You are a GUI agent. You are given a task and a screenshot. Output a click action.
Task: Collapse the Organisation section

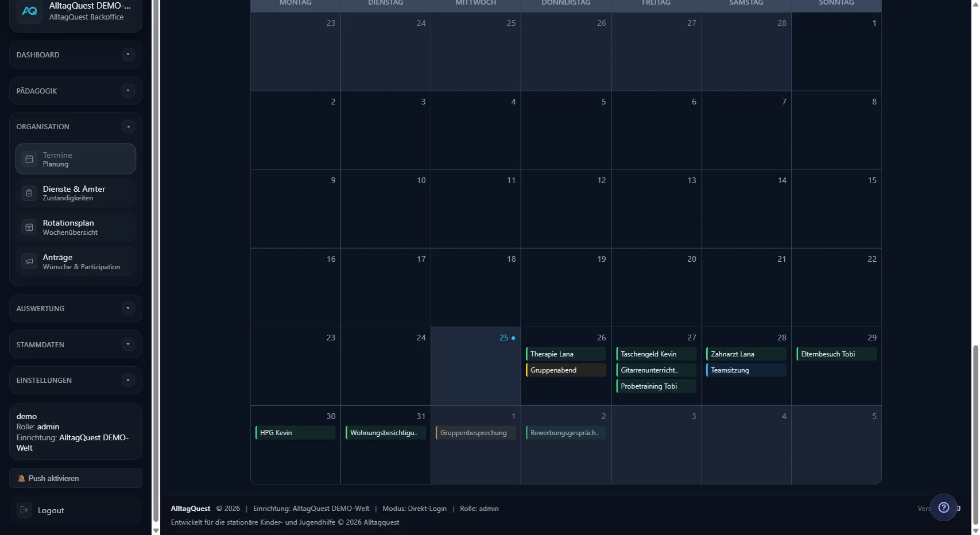coord(128,126)
